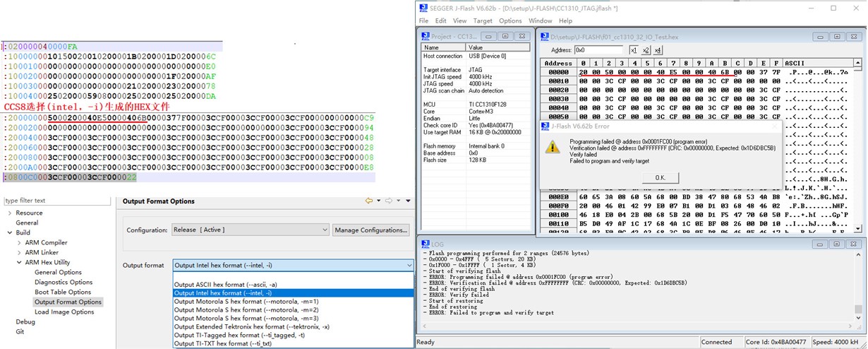This screenshot has height=349, width=868.
Task: Open back-history dropdown arrow beside back arrow
Action: pyautogui.click(x=378, y=201)
